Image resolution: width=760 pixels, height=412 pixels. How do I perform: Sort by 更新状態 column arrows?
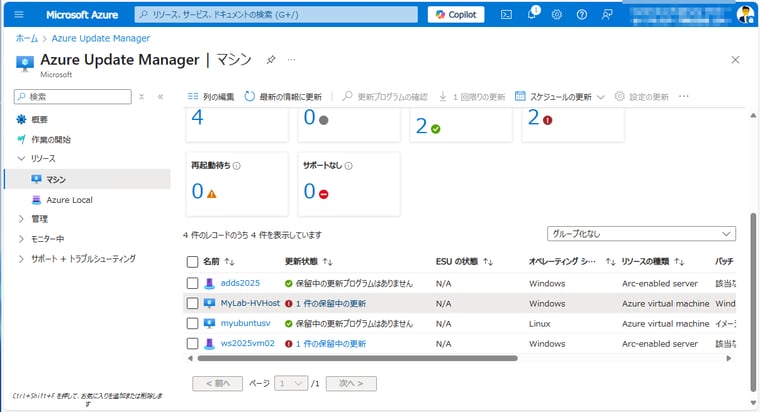click(328, 262)
